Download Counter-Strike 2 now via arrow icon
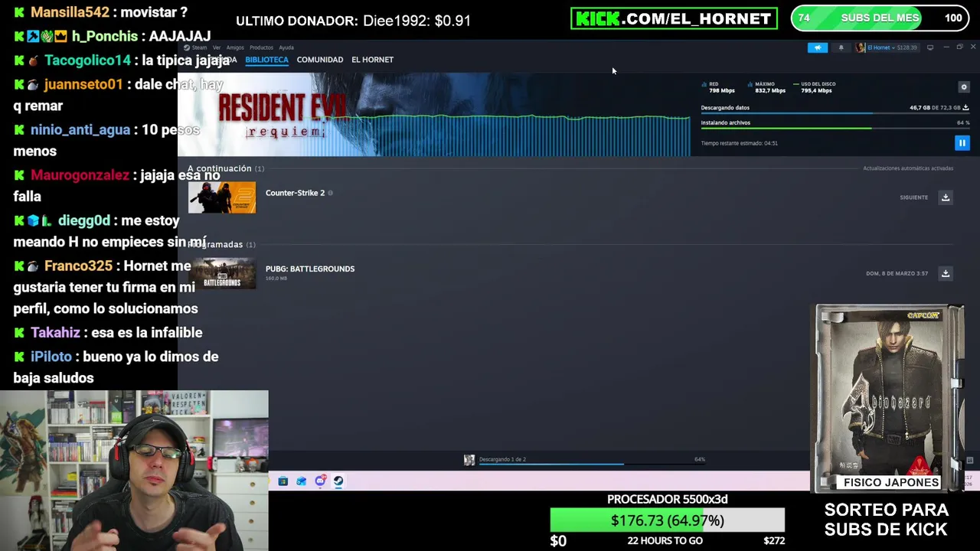The image size is (980, 551). click(946, 197)
